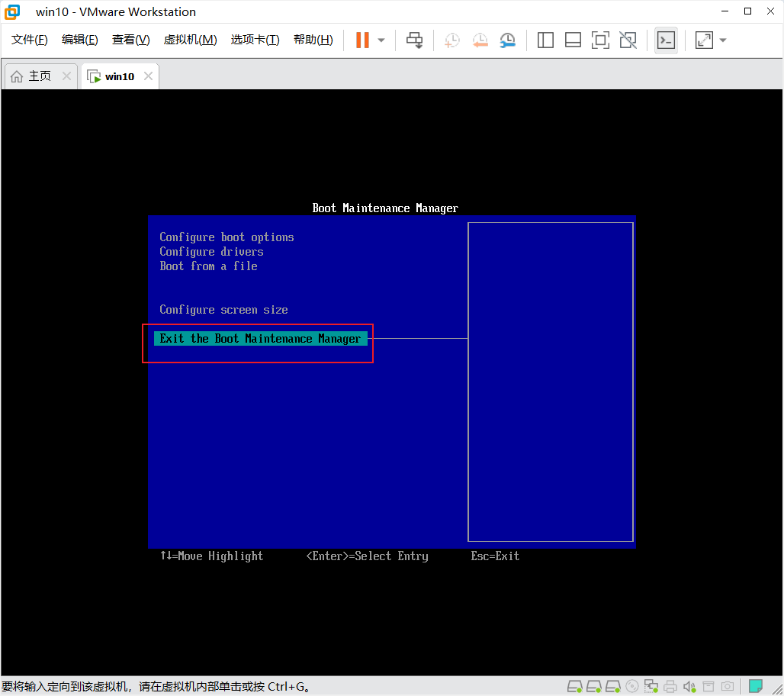Screen dimensions: 784x696
Task: Click the network adapter status icon
Action: pyautogui.click(x=651, y=686)
